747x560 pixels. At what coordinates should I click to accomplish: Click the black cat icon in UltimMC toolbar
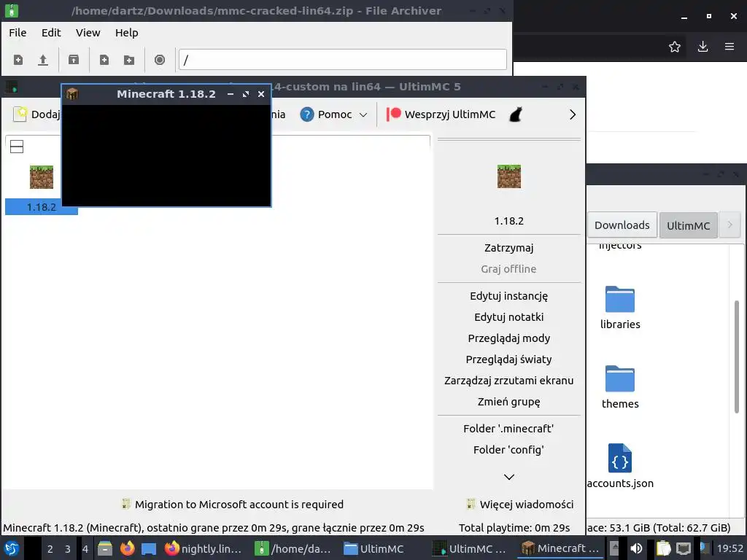point(516,114)
